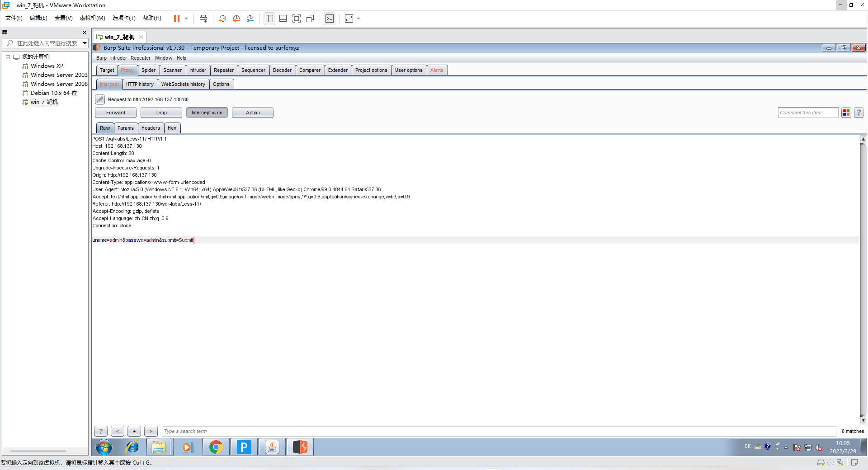Switch to the Params view tab
The image size is (868, 470).
point(125,128)
